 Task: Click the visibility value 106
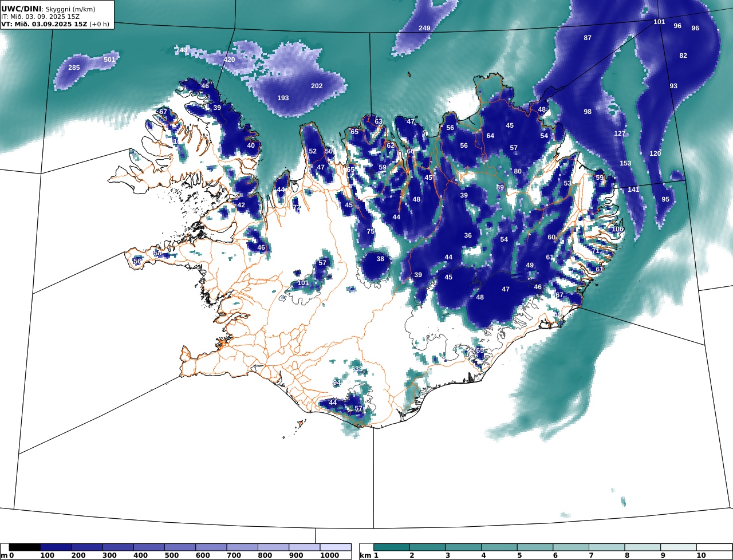(617, 229)
